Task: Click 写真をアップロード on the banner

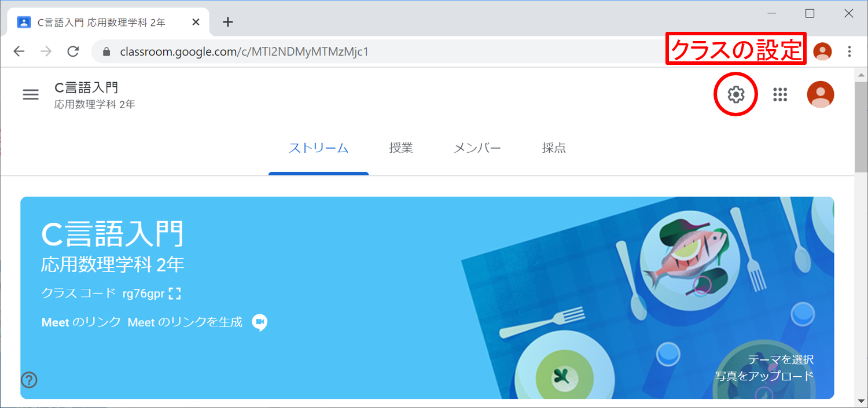Action: point(764,376)
